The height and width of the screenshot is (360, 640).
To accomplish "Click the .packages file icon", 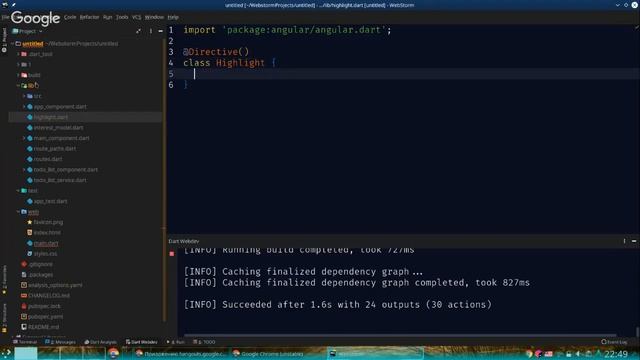I will click(24, 275).
